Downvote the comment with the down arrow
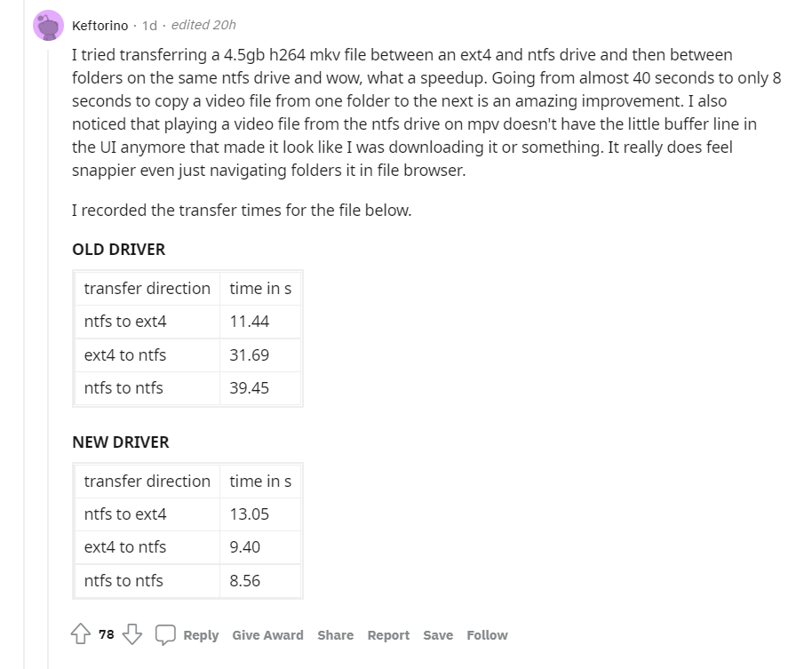812x669 pixels. (132, 634)
